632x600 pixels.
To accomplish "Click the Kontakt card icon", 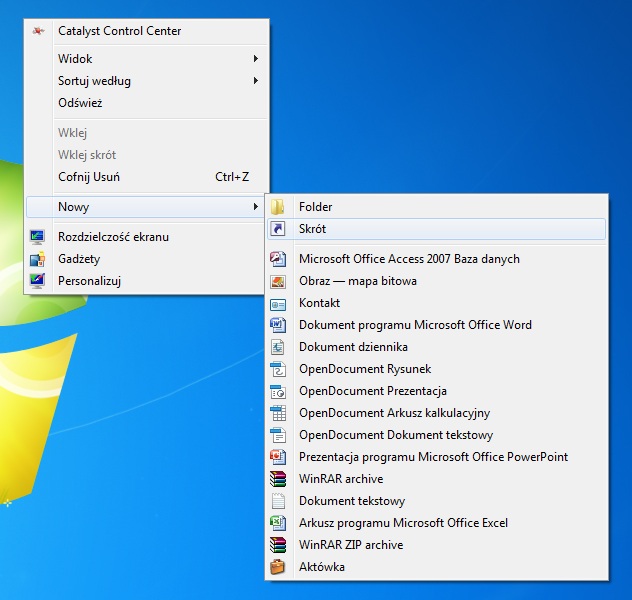I will (278, 305).
